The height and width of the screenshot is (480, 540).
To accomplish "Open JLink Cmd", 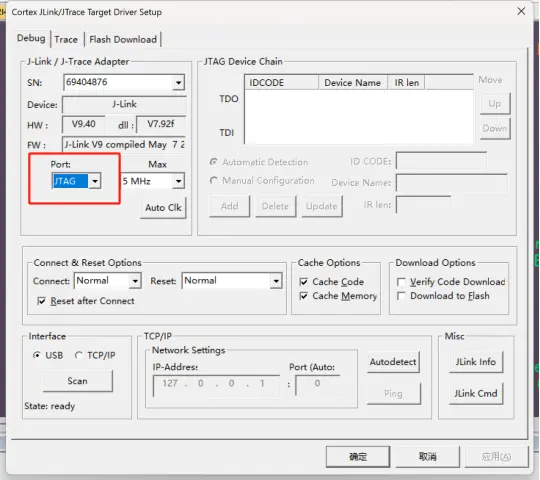I will click(x=476, y=394).
